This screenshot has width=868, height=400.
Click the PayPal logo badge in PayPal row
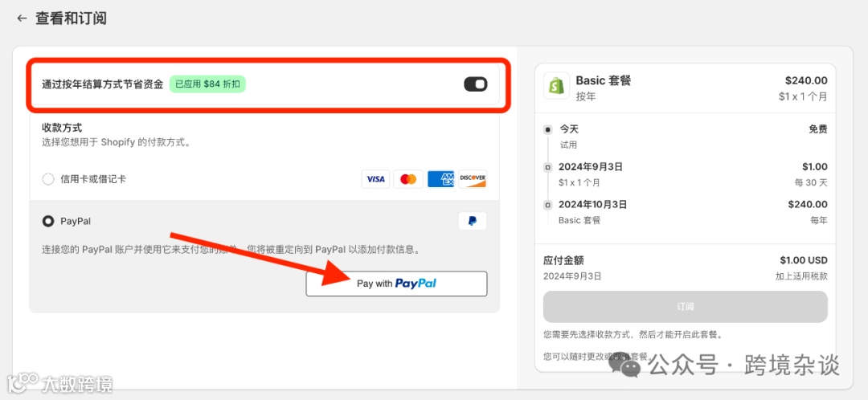(x=473, y=222)
